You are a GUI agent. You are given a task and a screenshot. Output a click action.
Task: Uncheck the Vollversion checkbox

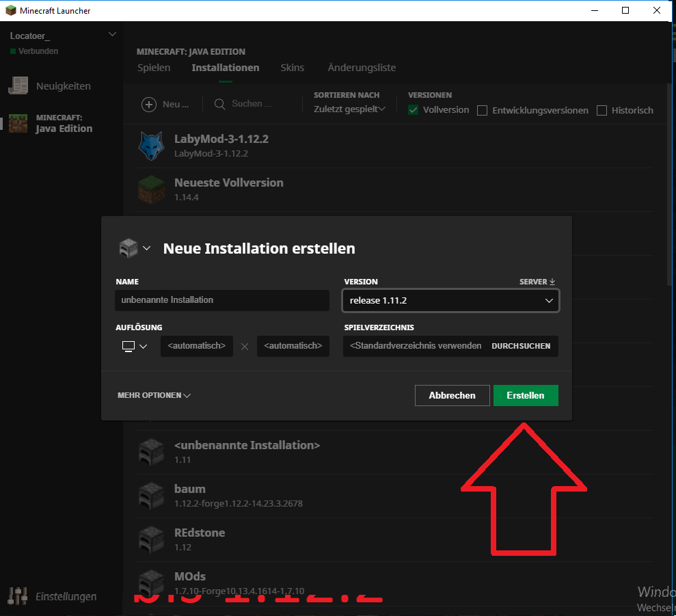413,110
